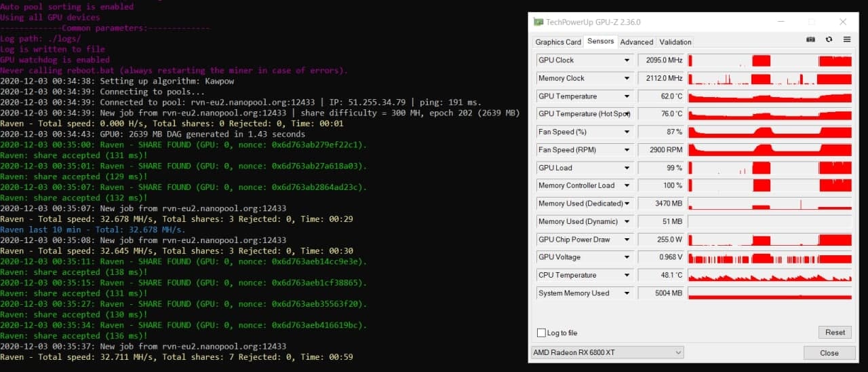Open the GPU Clock sensor dropdown
868x372 pixels.
(627, 60)
